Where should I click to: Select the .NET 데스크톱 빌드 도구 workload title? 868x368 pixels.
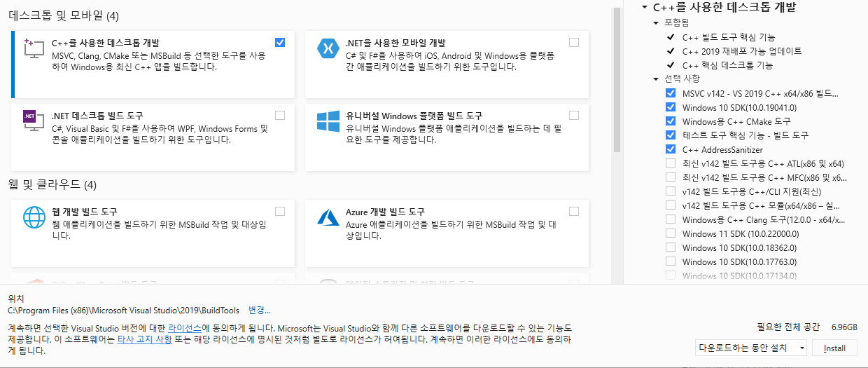pyautogui.click(x=97, y=116)
